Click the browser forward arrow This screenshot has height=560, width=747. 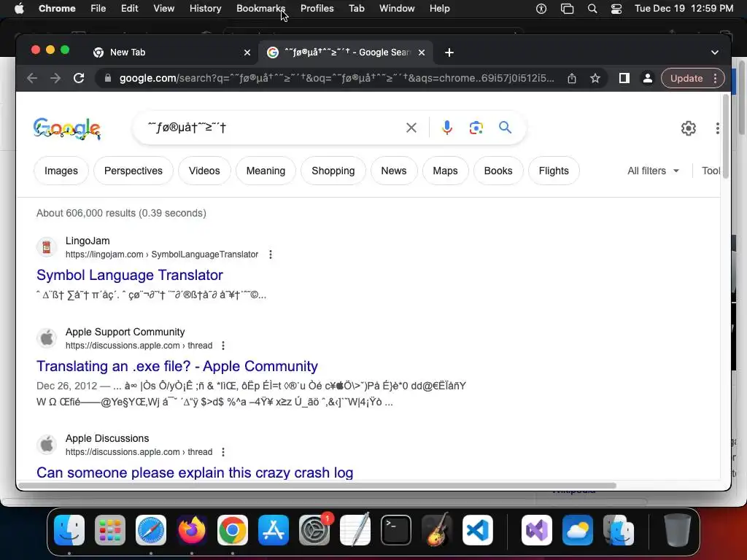pos(55,78)
